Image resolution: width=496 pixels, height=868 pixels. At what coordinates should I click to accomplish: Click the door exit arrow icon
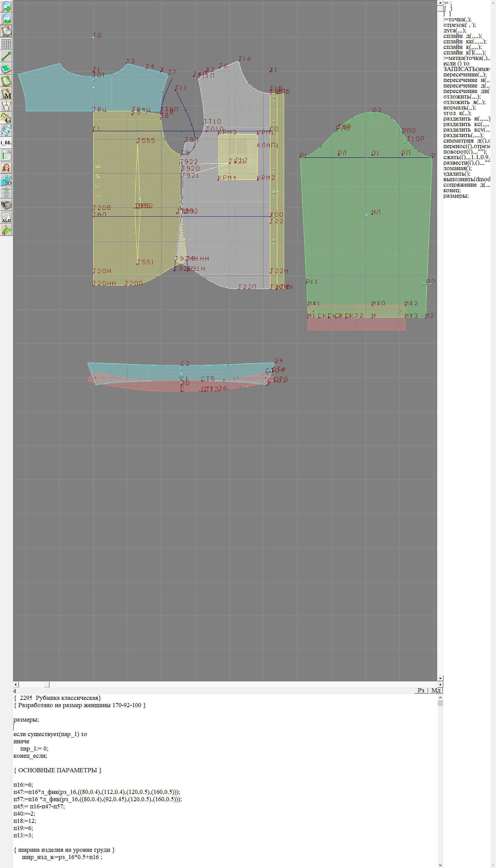(x=6, y=230)
